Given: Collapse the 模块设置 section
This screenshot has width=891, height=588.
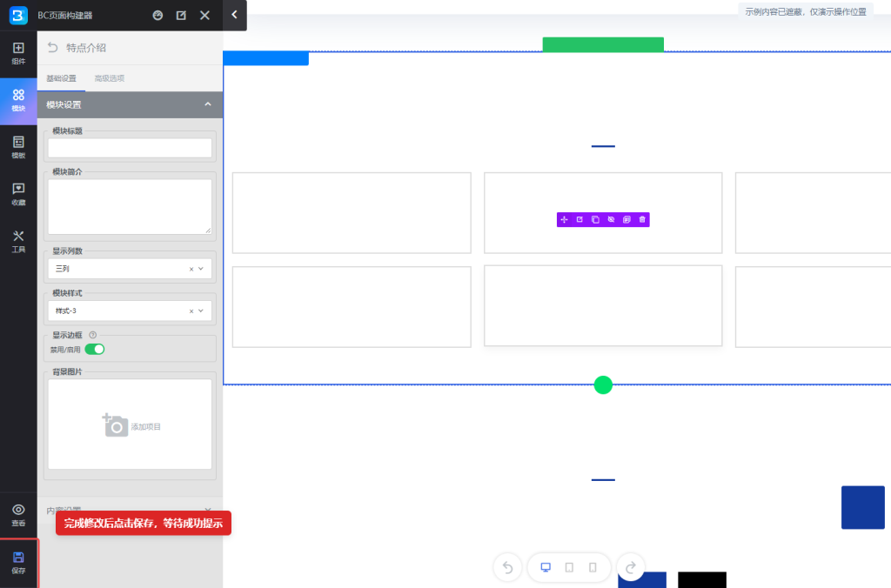Looking at the screenshot, I should tap(131, 104).
